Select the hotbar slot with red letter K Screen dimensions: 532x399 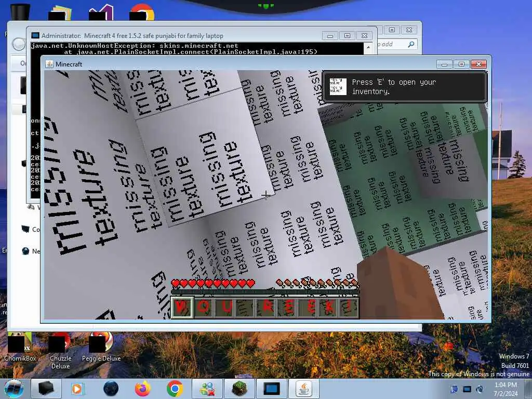click(329, 308)
